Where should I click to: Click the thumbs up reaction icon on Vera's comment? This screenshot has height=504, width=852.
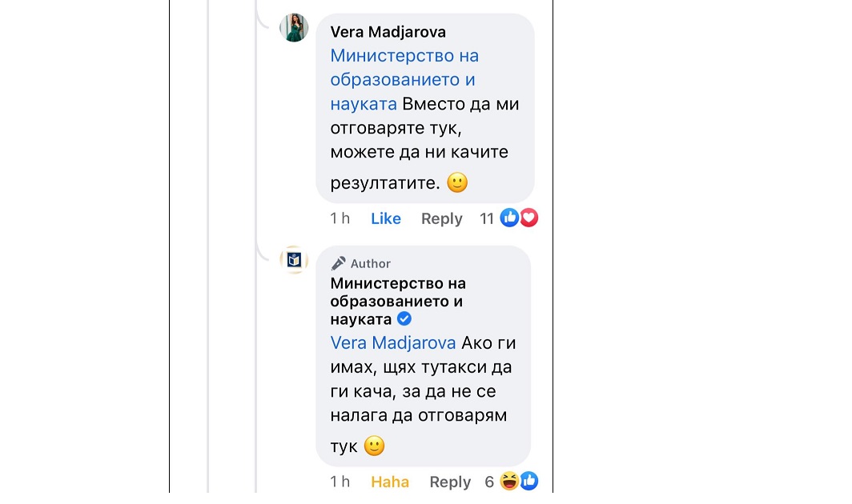click(x=508, y=217)
